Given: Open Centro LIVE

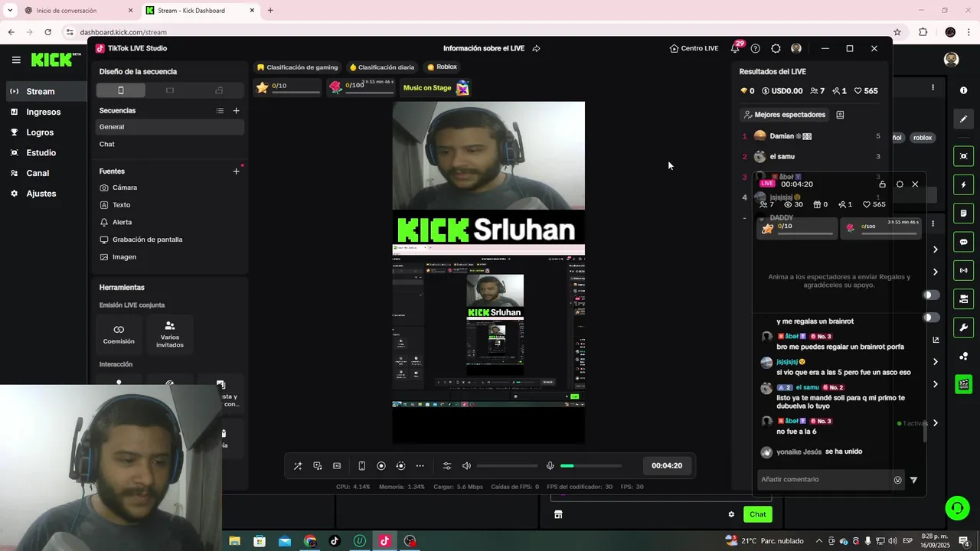Looking at the screenshot, I should click(694, 48).
